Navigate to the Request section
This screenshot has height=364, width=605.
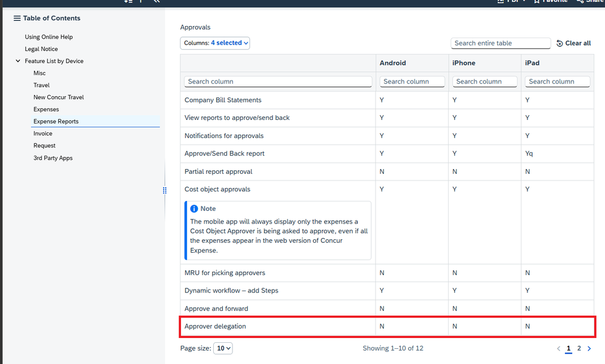(x=44, y=145)
